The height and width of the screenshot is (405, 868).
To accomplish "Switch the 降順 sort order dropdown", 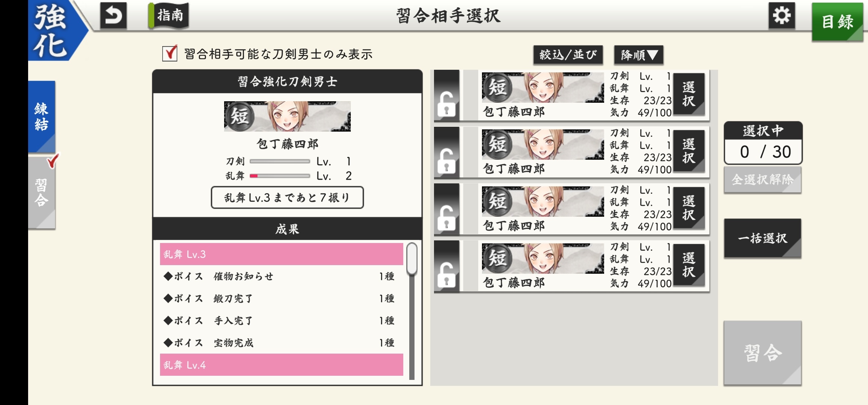I will pos(639,55).
